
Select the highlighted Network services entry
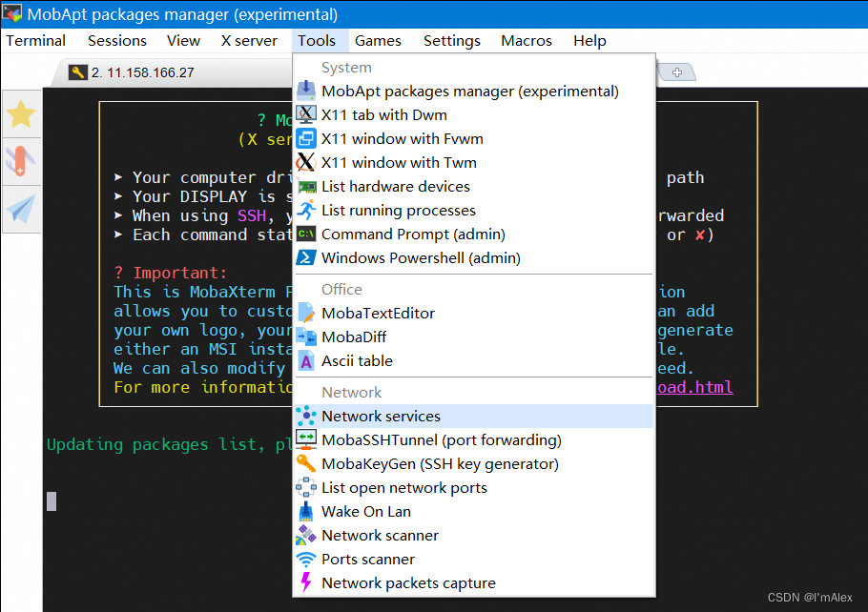[474, 416]
